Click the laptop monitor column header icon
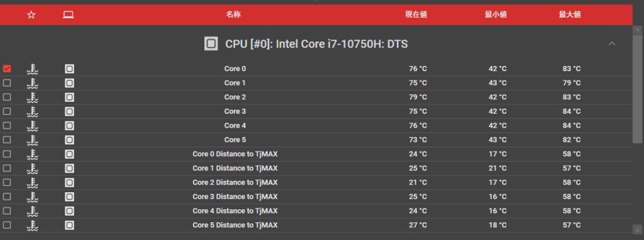Image resolution: width=644 pixels, height=240 pixels. coord(68,15)
